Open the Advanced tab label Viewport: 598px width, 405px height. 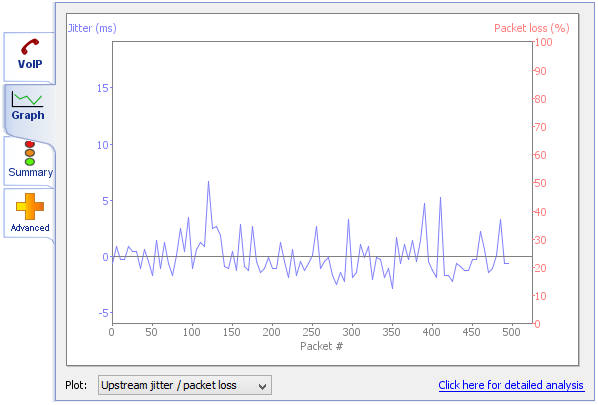click(x=30, y=228)
